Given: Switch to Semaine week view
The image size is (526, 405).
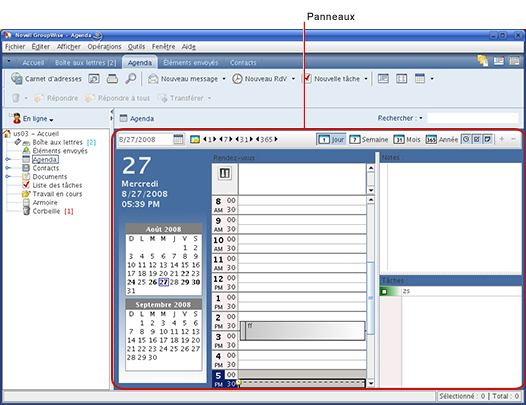Looking at the screenshot, I should pos(368,139).
